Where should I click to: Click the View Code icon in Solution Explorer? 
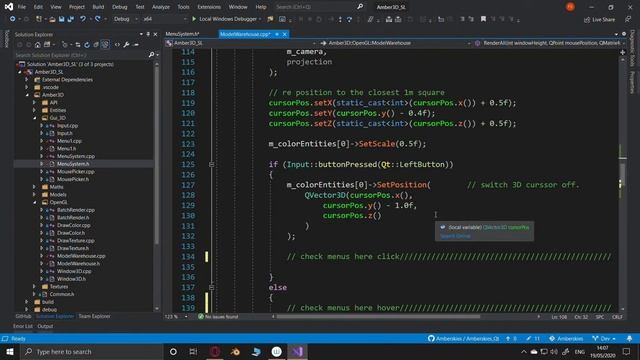(117, 44)
